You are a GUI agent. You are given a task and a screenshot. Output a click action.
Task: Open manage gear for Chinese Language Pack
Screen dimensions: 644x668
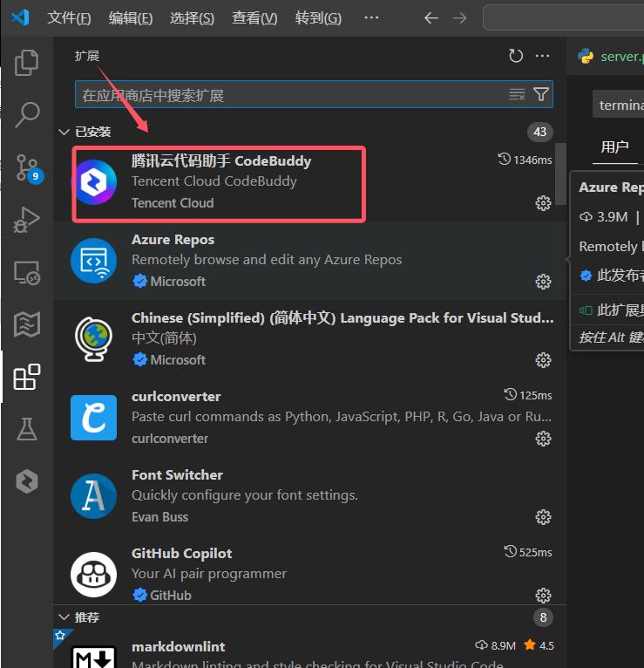coord(543,360)
